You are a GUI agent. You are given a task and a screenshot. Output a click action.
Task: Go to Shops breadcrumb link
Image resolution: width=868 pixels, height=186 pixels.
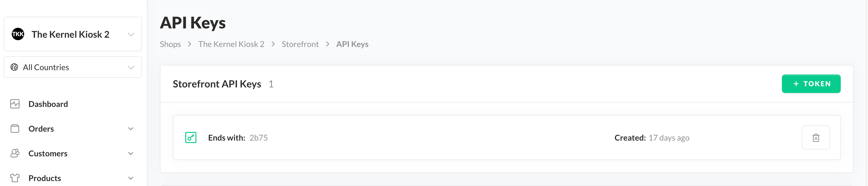170,44
